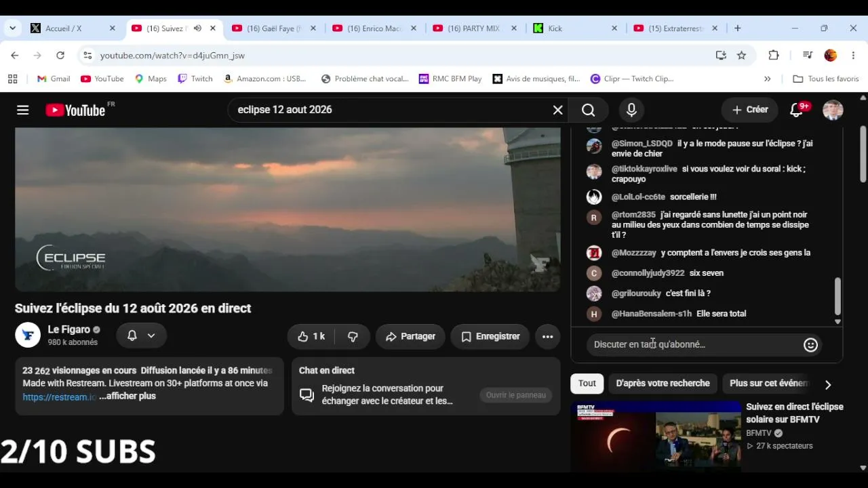Screen dimensions: 868x488
Task: Open the YouTube account avatar menu
Action: click(x=833, y=110)
